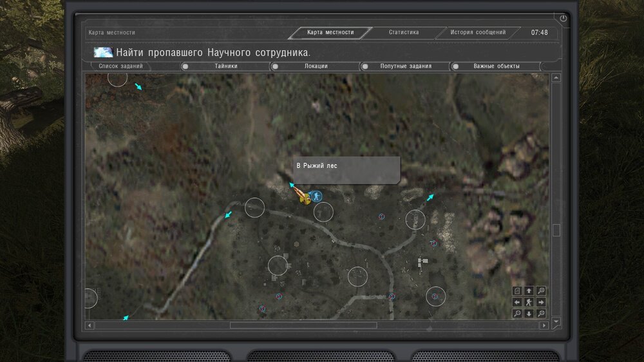
Task: Pan the map left with the arrow
Action: (x=517, y=303)
